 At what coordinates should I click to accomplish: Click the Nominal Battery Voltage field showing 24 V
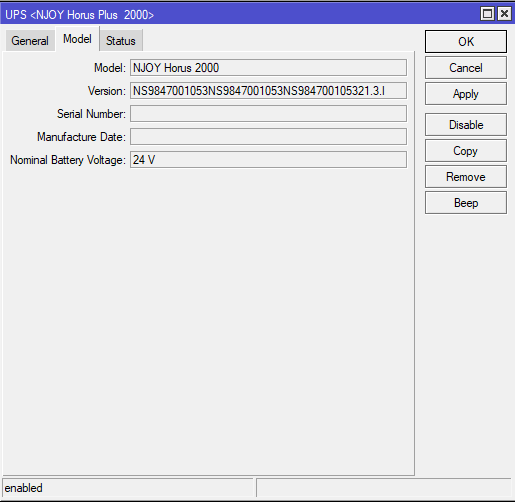click(268, 160)
